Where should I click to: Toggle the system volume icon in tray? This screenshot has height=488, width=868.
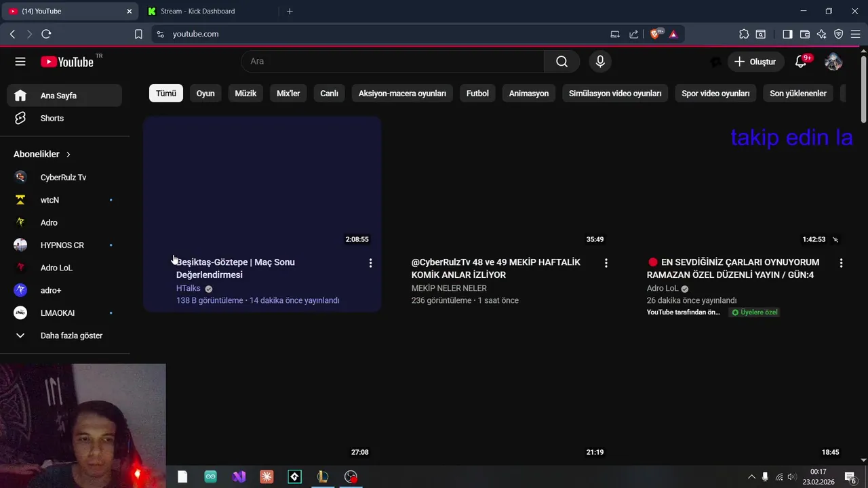pos(791,477)
